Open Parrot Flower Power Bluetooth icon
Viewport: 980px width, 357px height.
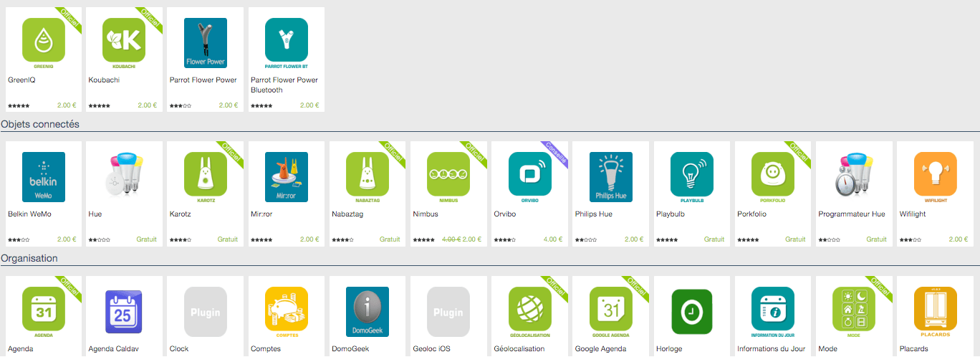[287, 43]
